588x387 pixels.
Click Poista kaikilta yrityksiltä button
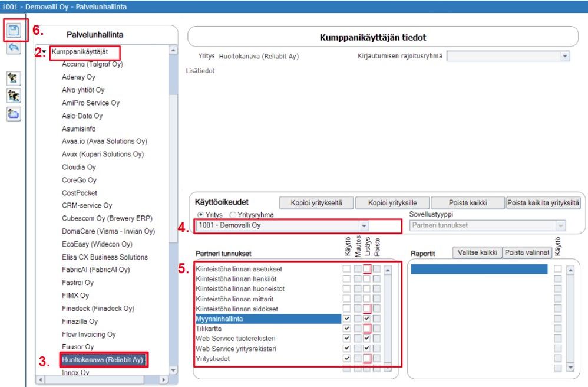543,203
